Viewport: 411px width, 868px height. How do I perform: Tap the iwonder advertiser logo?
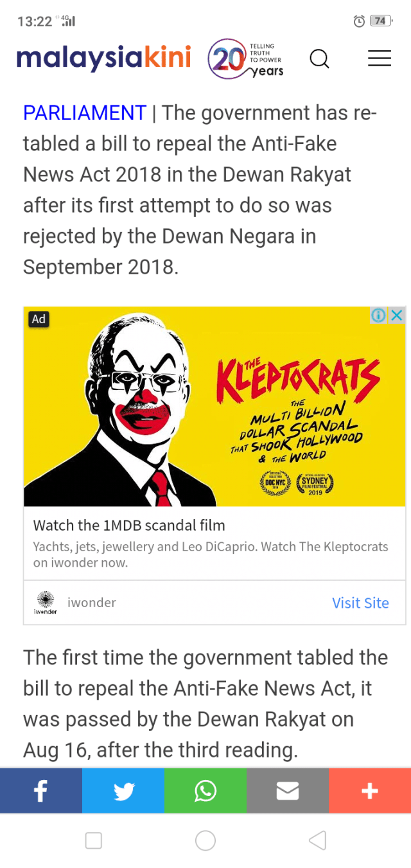tap(46, 603)
